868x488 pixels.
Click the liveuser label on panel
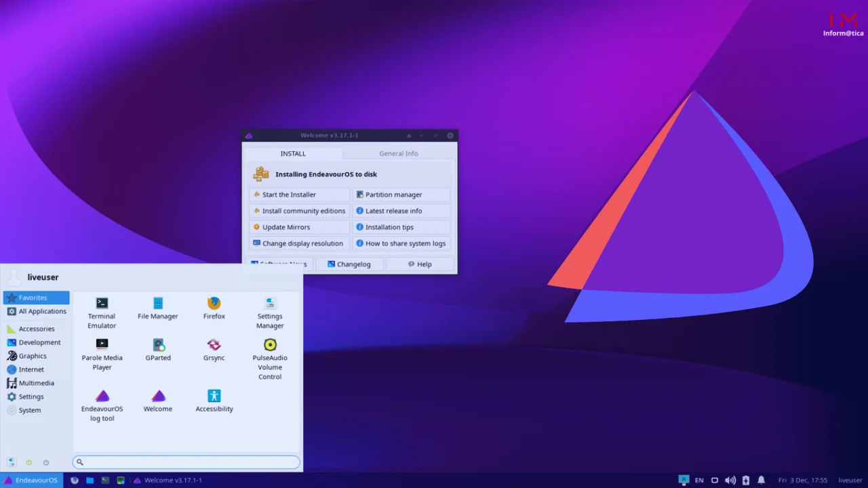(850, 480)
